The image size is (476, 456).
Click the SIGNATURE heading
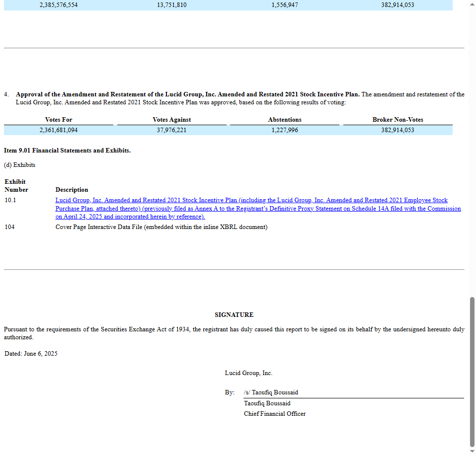[234, 315]
